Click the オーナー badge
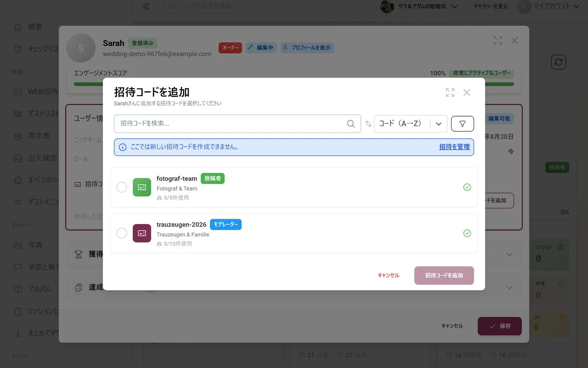 coord(230,48)
